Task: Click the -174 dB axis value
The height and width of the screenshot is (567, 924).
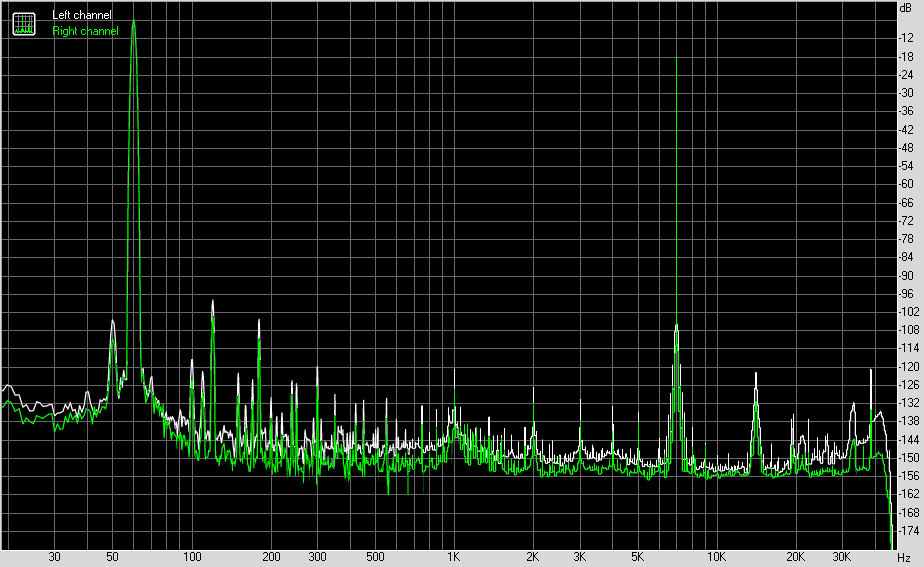Action: coord(908,531)
